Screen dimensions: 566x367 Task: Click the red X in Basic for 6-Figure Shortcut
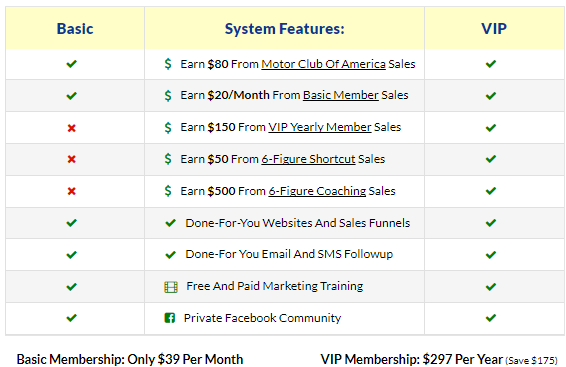(x=71, y=159)
